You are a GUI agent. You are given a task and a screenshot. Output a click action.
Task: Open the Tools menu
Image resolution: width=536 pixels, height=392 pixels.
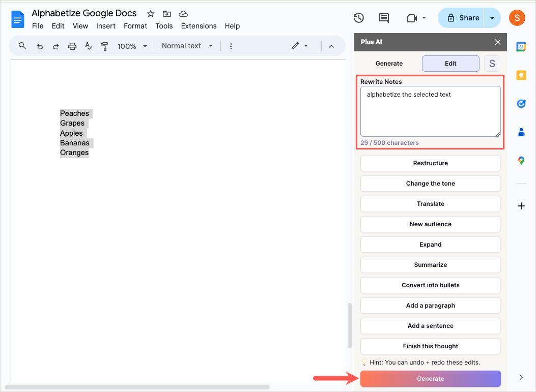tap(164, 26)
